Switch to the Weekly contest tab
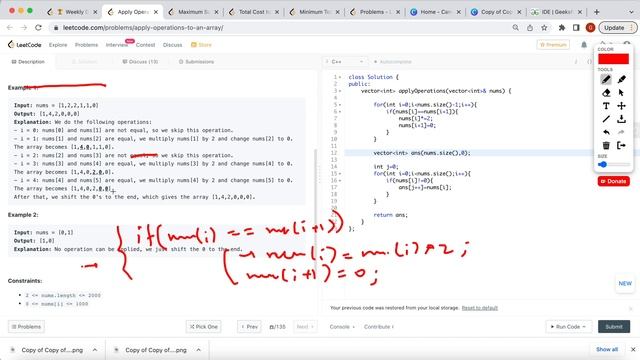The image size is (640, 360). pyautogui.click(x=72, y=12)
